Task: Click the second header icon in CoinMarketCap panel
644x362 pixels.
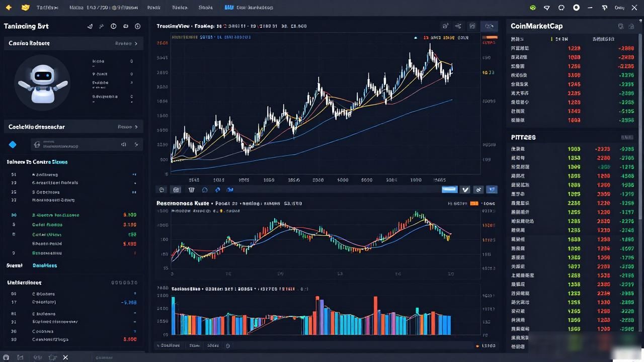Action: click(x=632, y=26)
